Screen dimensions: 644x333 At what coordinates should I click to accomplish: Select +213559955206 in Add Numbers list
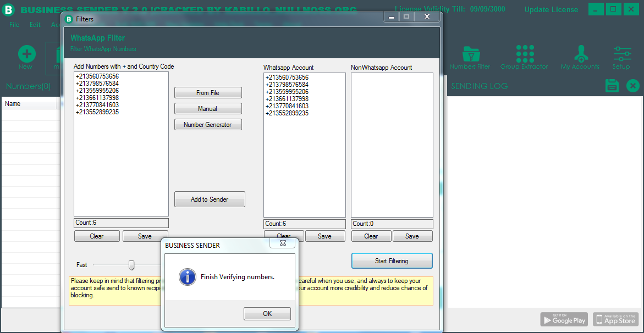click(x=97, y=90)
